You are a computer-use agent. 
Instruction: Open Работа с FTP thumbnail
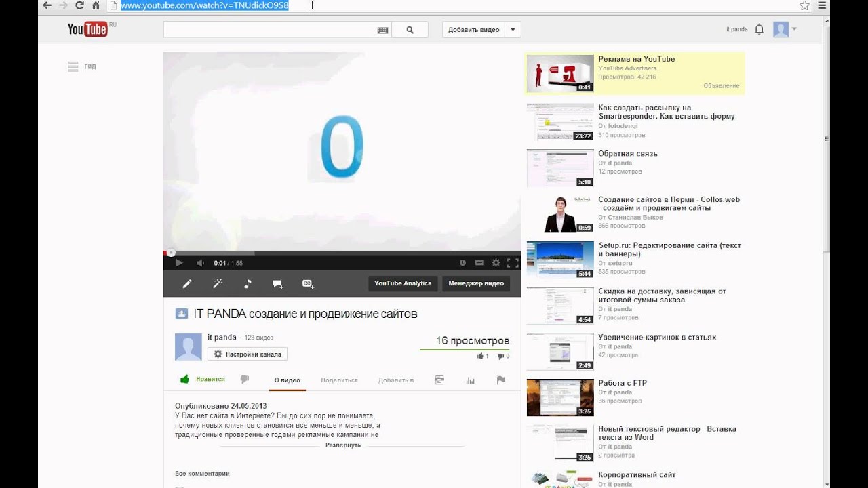(560, 397)
